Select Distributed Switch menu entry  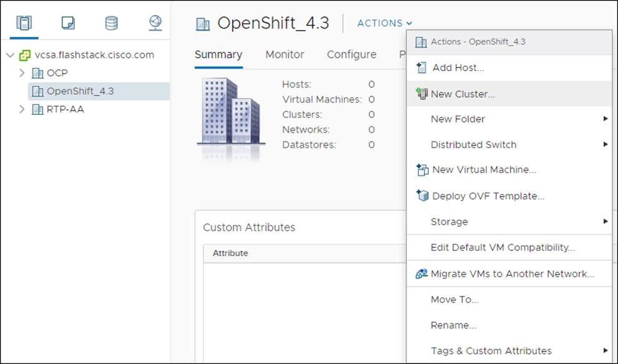click(x=509, y=144)
